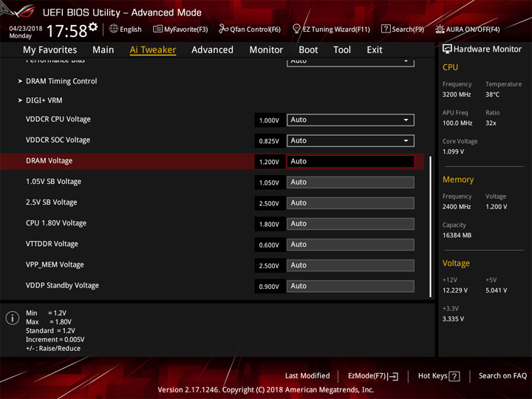Viewport: 532px width, 399px height.
Task: Click the globe language icon
Action: click(x=114, y=29)
